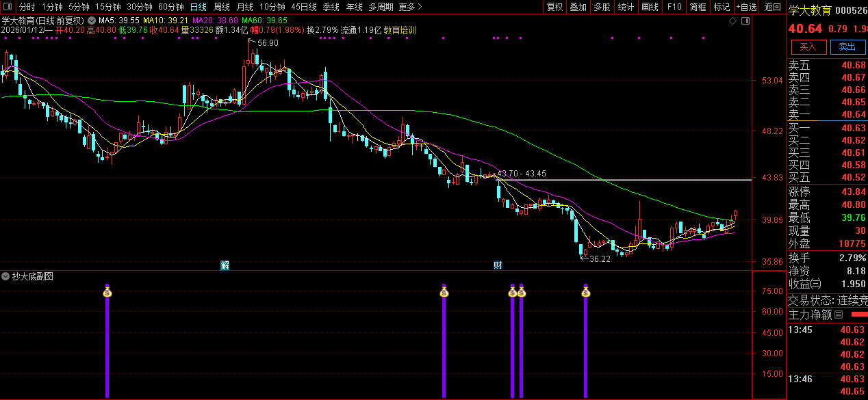Click the last money bag signal icon

[x=585, y=293]
